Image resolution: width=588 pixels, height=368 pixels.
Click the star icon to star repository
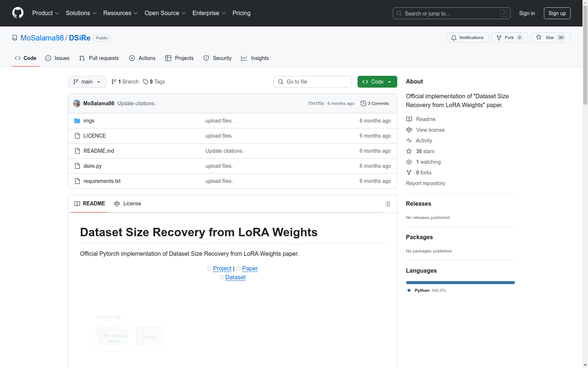[539, 37]
